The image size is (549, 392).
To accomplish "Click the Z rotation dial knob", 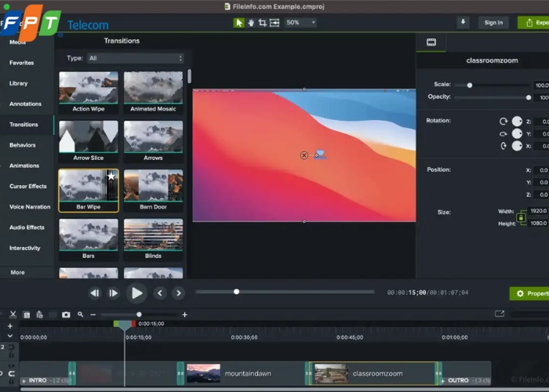I will tap(517, 122).
